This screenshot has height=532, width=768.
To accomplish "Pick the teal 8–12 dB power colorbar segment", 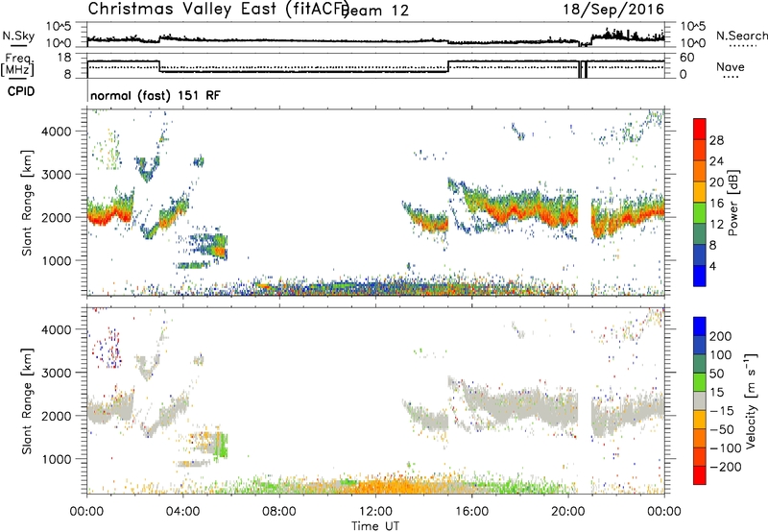I will [700, 234].
